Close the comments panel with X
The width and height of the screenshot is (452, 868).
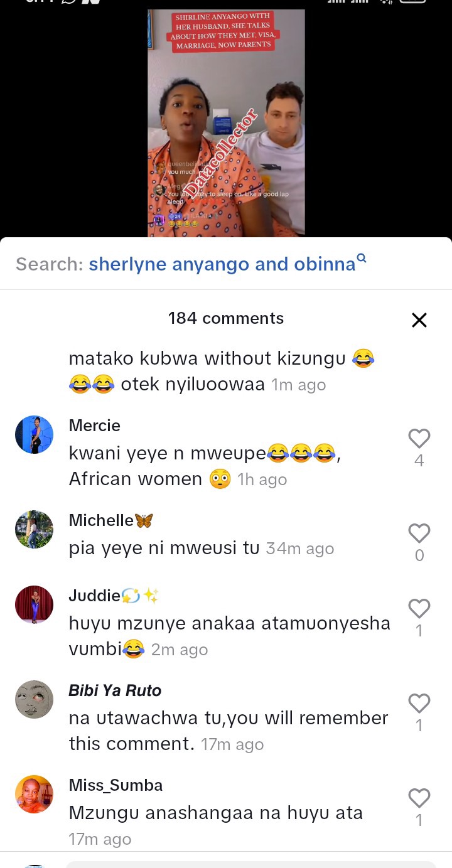pyautogui.click(x=419, y=320)
